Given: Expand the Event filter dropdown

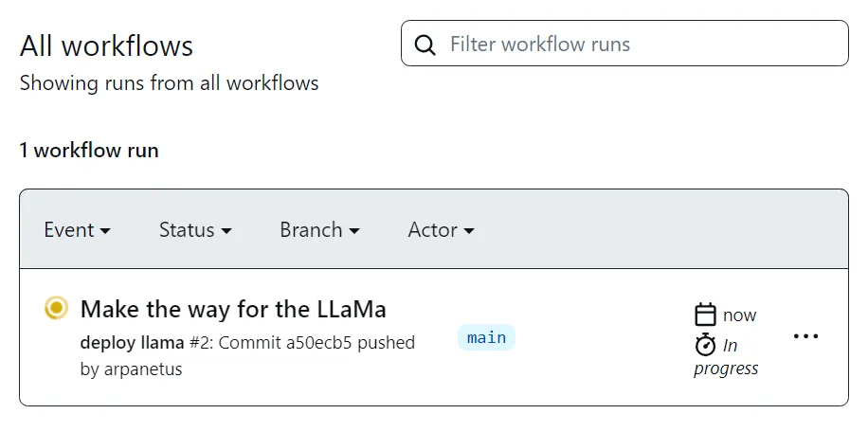Looking at the screenshot, I should tap(77, 229).
